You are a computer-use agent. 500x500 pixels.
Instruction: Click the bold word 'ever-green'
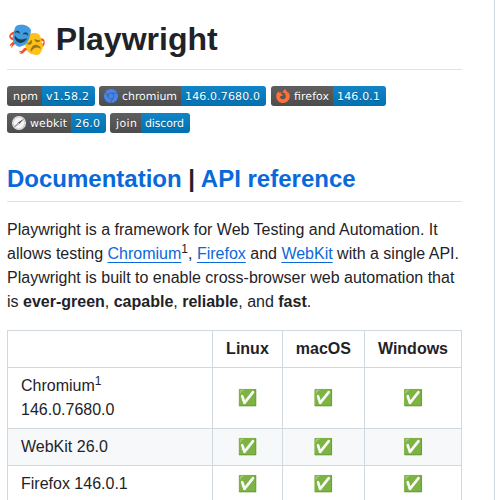point(64,302)
